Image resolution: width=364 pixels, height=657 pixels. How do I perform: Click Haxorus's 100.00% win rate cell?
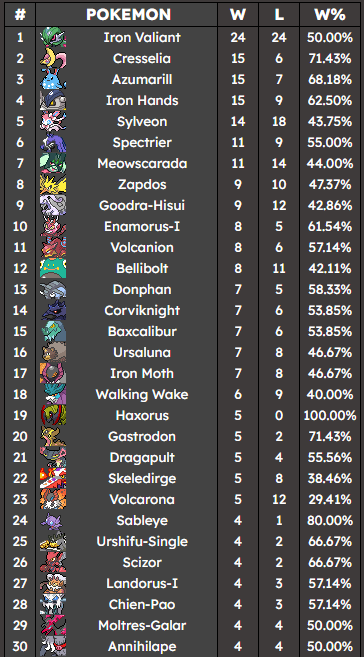click(x=330, y=416)
